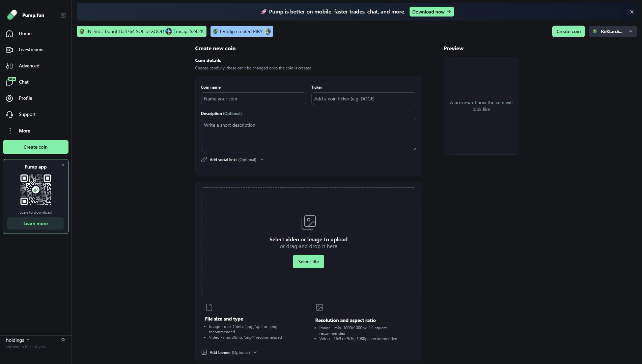Click the BVhBjp created PIPA ticker

click(242, 31)
